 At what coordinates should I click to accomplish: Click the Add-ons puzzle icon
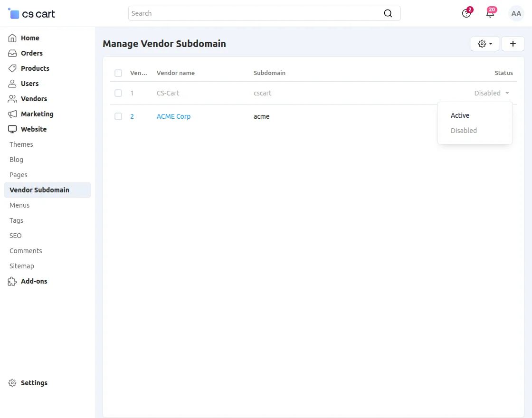coord(12,281)
